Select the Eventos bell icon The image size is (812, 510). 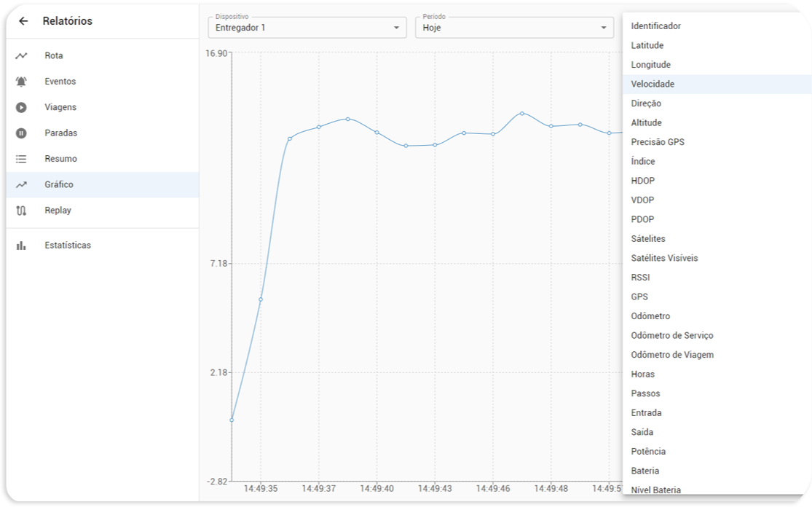(21, 82)
